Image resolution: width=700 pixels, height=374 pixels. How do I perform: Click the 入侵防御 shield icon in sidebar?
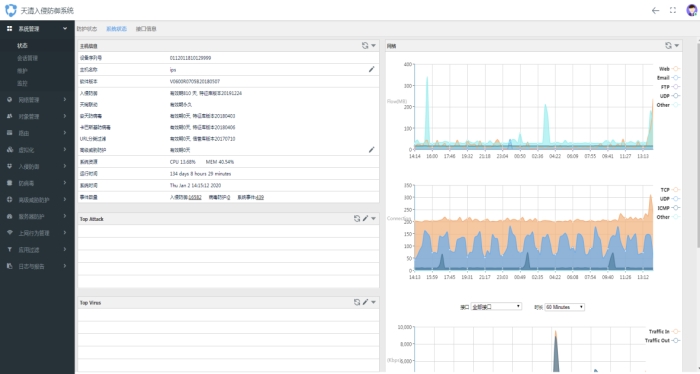pos(9,166)
